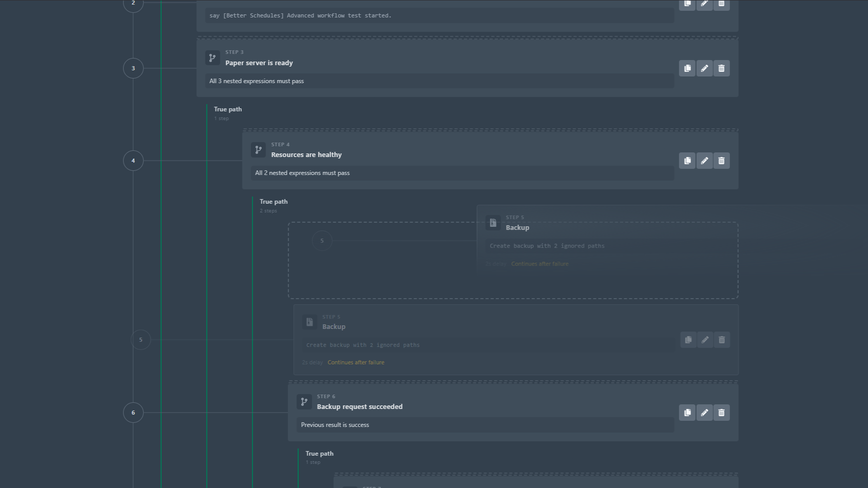The image size is (868, 488).
Task: Edit the Backup request succeeded step
Action: pyautogui.click(x=704, y=413)
